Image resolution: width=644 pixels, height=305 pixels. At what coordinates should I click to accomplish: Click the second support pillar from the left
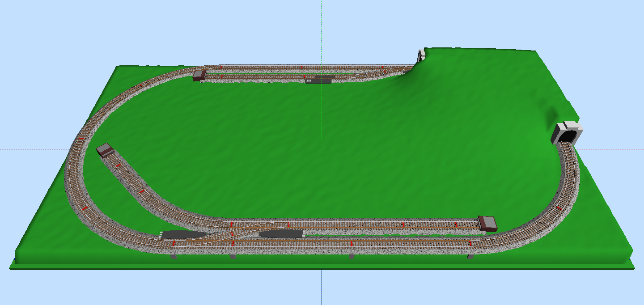[233, 257]
